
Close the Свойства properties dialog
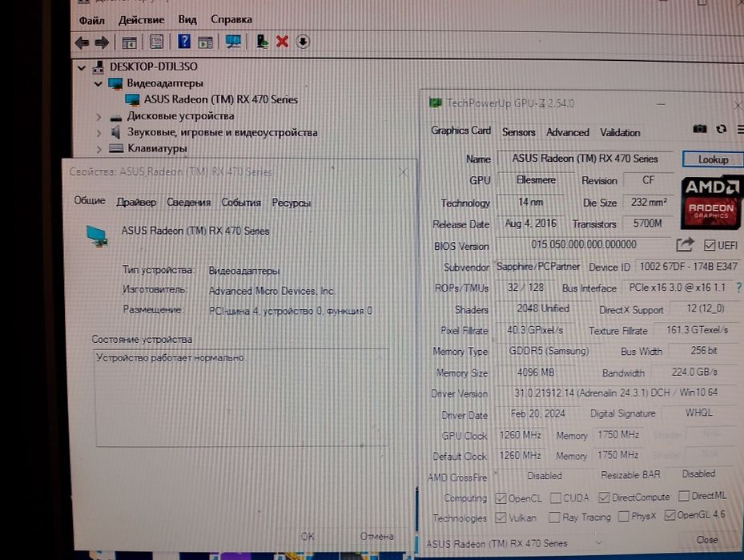[403, 172]
